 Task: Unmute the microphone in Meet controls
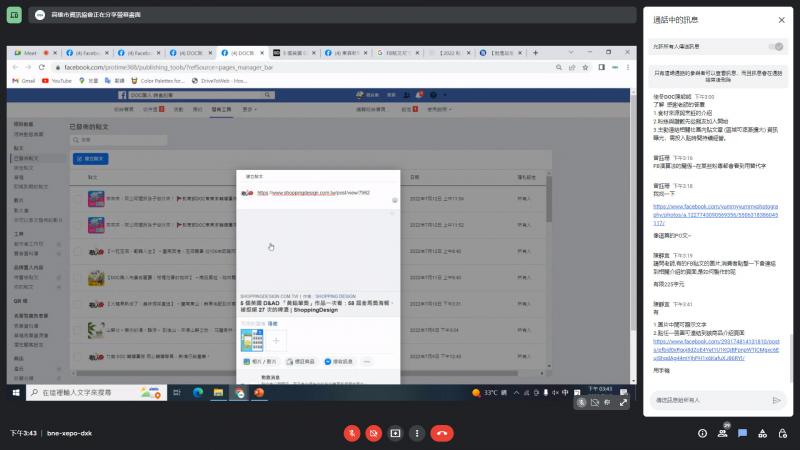(351, 433)
